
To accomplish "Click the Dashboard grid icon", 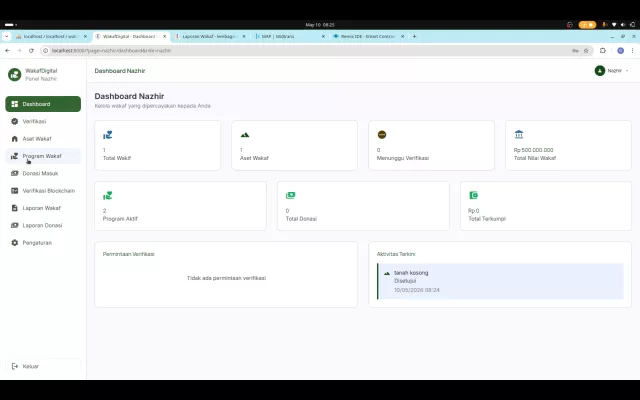I will click(15, 104).
